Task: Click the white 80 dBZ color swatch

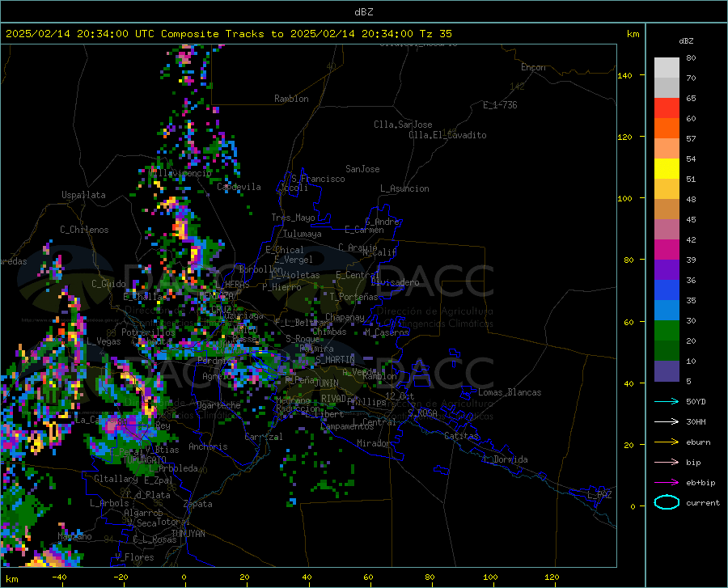Action: 667,67
